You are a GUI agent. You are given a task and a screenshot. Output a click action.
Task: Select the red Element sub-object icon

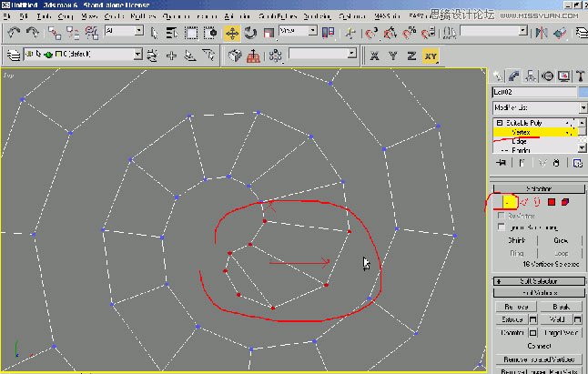[565, 202]
